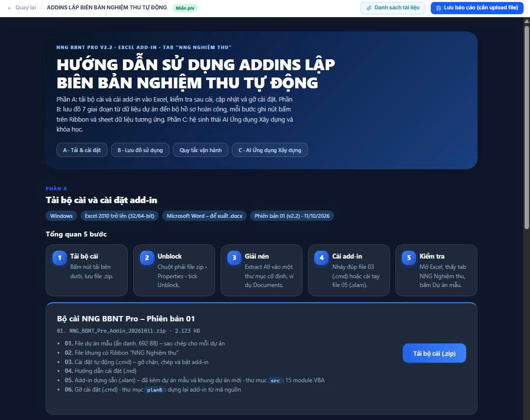530x420 pixels.
Task: Click step number 2 badge Unblock
Action: coord(147,258)
